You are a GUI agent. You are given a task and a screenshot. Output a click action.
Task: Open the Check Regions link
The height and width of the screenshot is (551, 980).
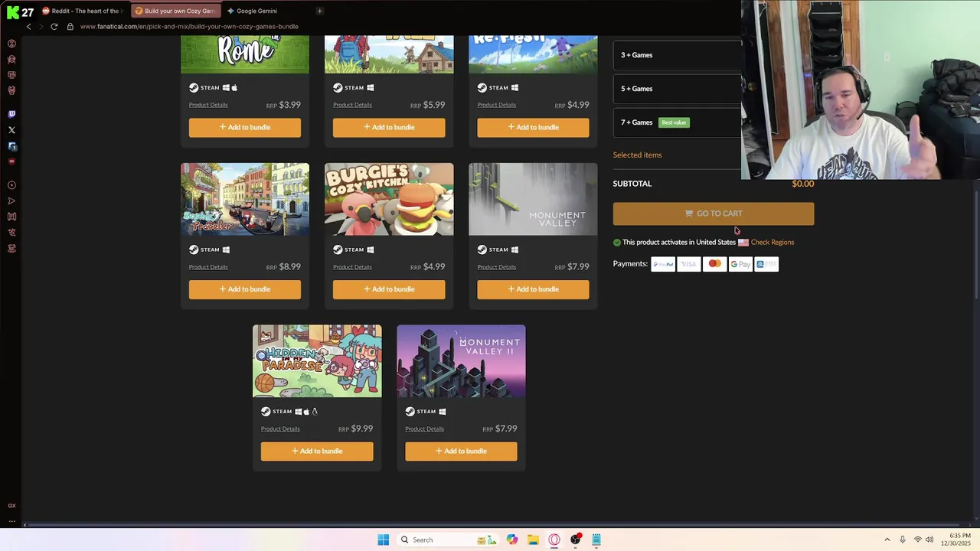[x=773, y=243]
